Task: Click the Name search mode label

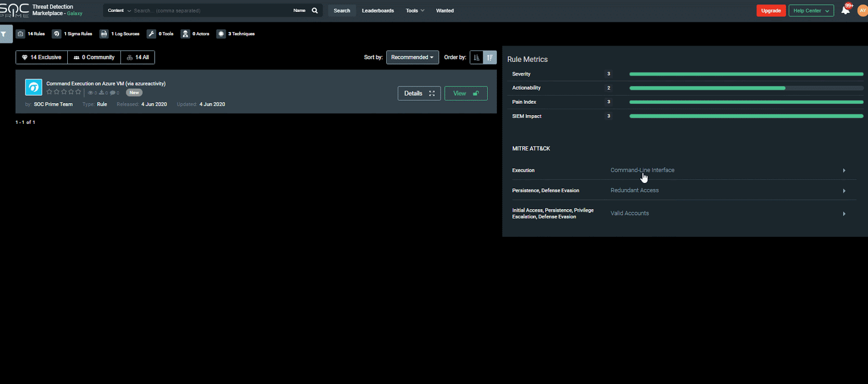Action: (x=299, y=10)
